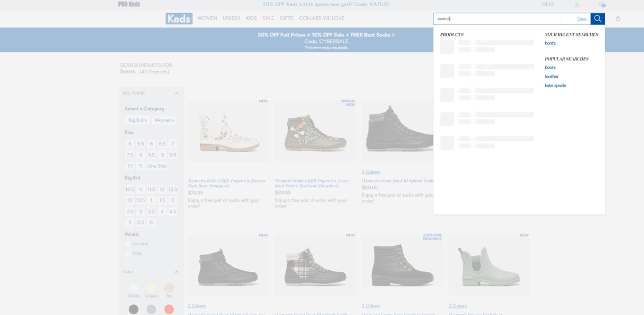
Task: Pick the White color swatch
Action: coord(134,288)
